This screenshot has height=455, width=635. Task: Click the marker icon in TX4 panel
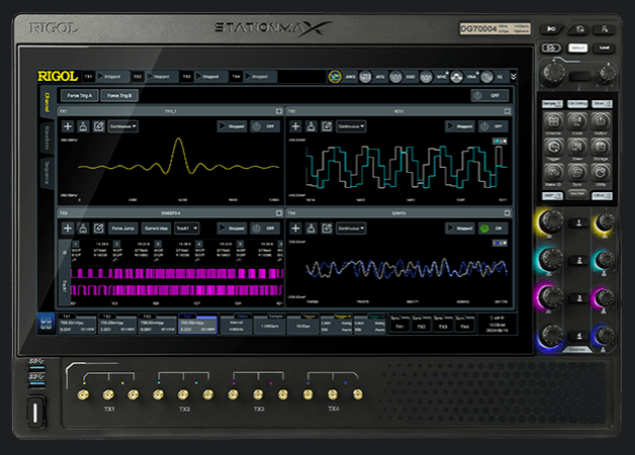(311, 228)
